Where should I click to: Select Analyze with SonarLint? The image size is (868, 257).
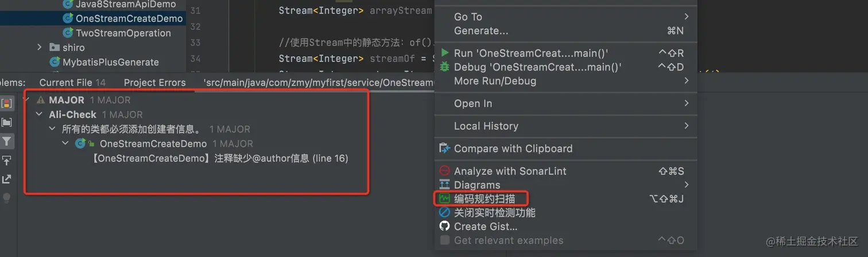pos(565,171)
